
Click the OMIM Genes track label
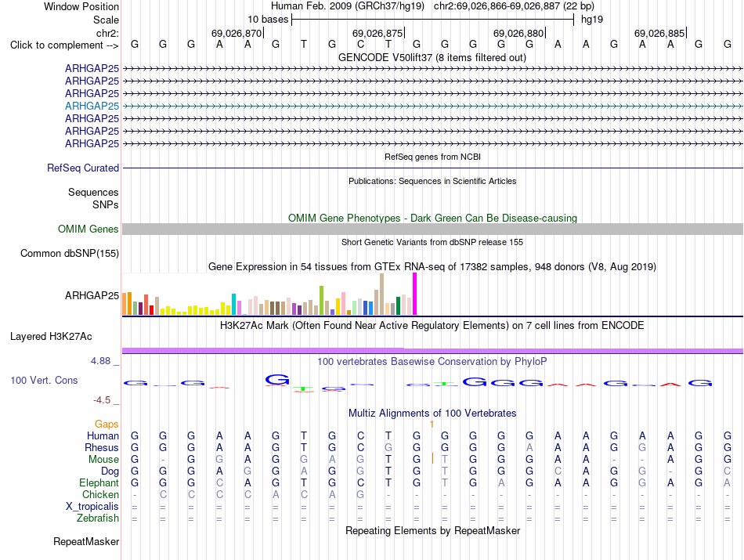(88, 229)
